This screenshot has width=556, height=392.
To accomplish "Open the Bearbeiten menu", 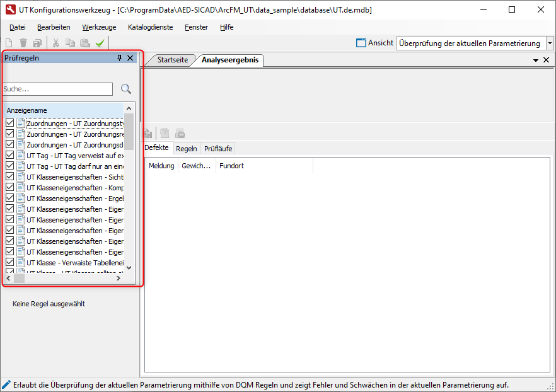I will coord(54,27).
